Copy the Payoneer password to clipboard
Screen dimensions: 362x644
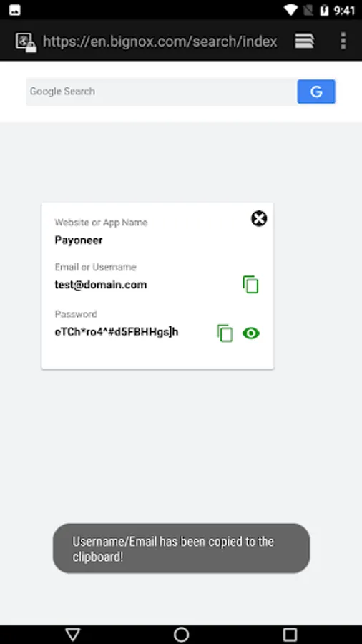click(x=225, y=333)
